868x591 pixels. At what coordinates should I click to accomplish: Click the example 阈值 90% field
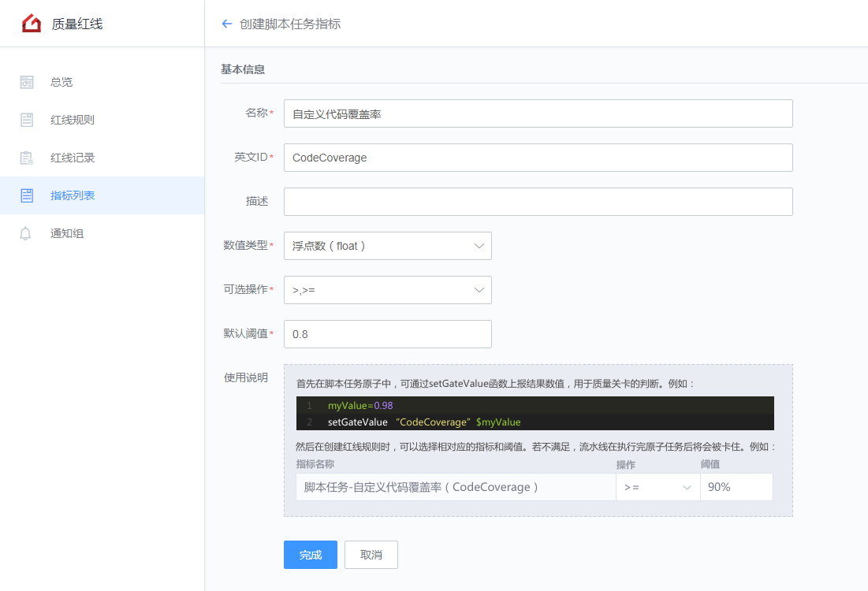tap(736, 487)
